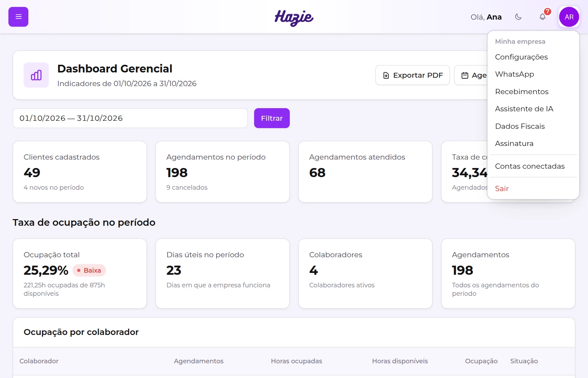Screen dimensions: 588x378
Task: Click '221,25h ocupadas de 875h disponíveis'
Action: pyautogui.click(x=64, y=289)
